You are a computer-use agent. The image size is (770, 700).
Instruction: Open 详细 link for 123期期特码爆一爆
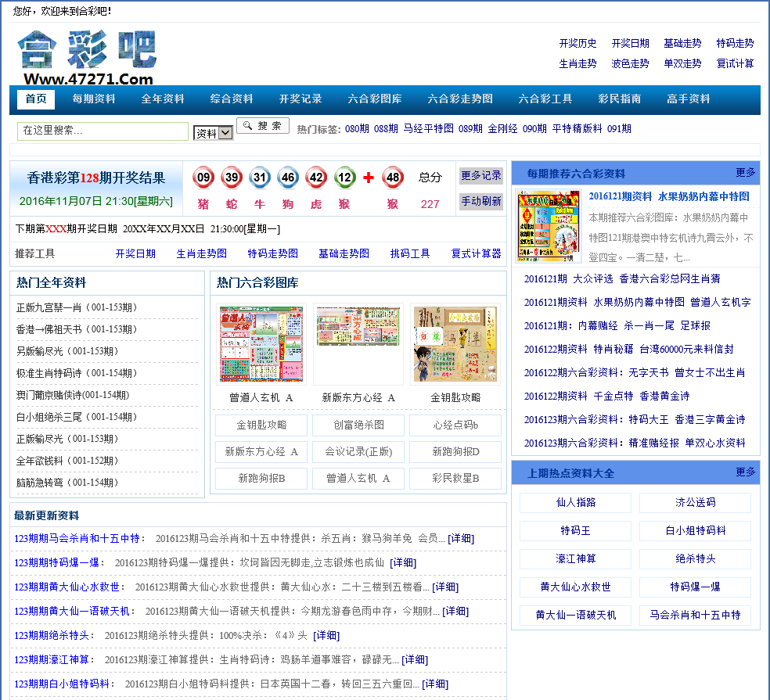pyautogui.click(x=403, y=563)
